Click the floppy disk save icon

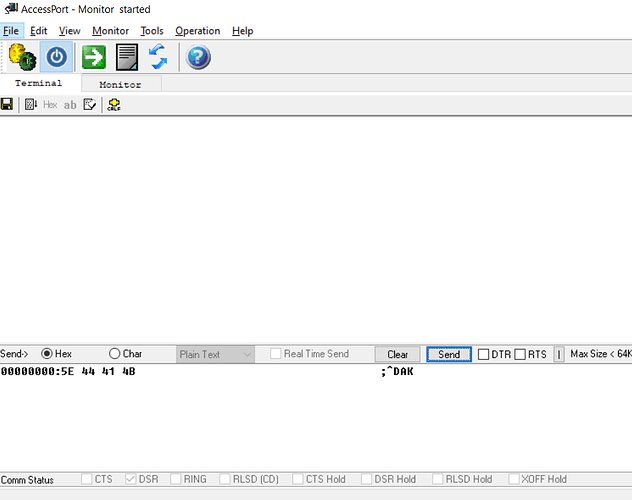pos(7,104)
